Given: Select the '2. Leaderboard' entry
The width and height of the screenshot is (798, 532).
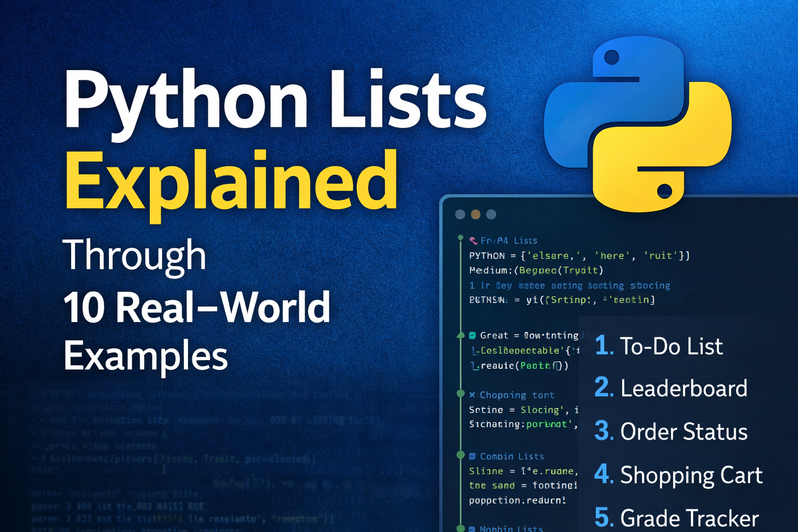Looking at the screenshot, I should point(671,389).
